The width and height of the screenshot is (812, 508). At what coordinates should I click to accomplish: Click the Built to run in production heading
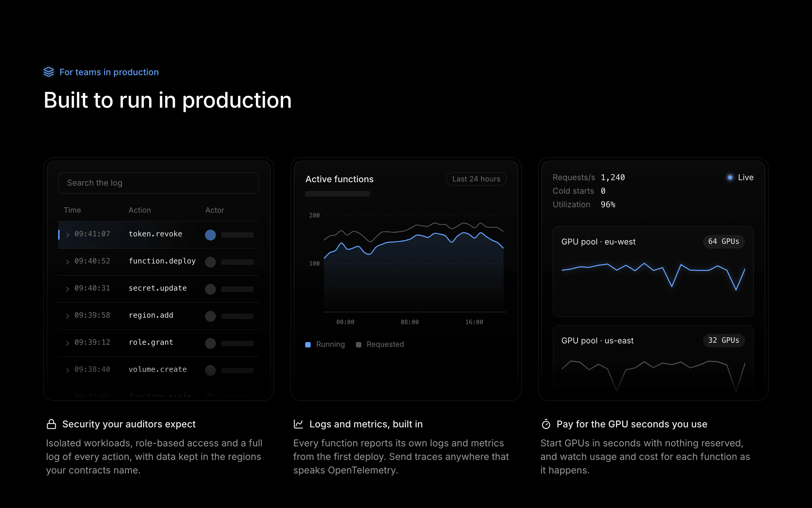pyautogui.click(x=167, y=100)
